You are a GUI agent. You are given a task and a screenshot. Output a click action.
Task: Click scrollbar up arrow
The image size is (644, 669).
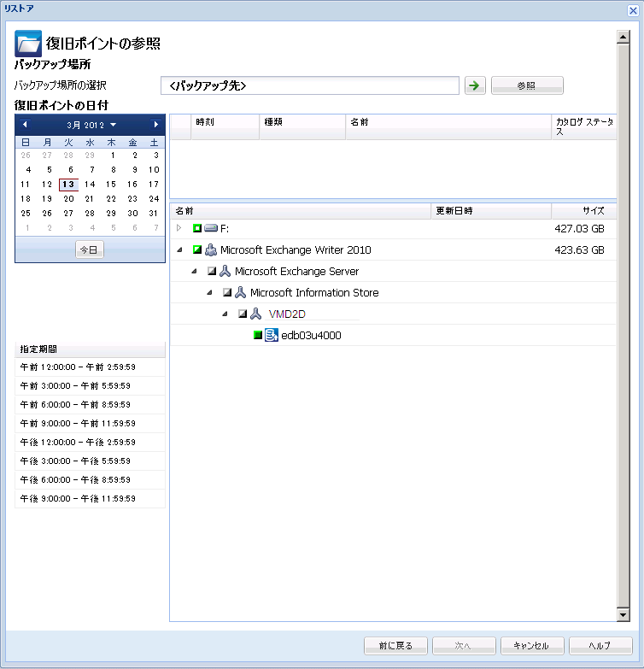pyautogui.click(x=624, y=37)
